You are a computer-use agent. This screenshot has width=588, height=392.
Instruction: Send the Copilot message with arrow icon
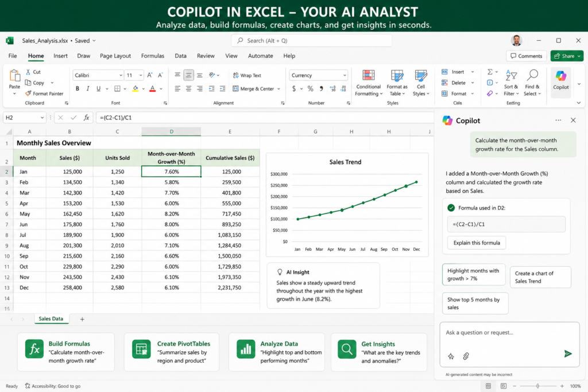coord(568,354)
